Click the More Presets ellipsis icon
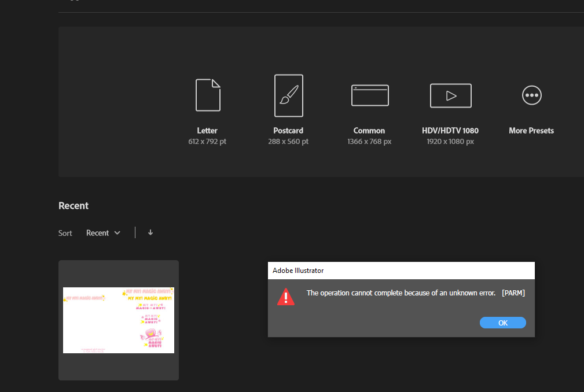Image resolution: width=584 pixels, height=392 pixels. 531,95
